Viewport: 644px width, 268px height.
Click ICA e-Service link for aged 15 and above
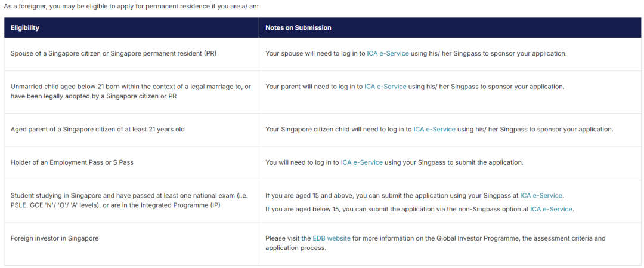[x=541, y=195]
